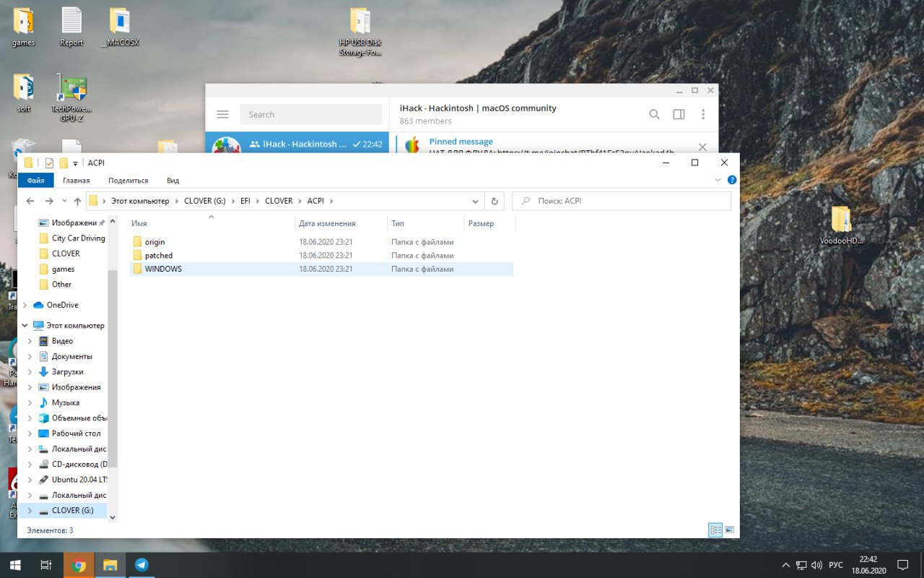Screen dimensions: 924x578
Task: Open the quick access toolbar customize dropdown
Action: click(x=75, y=163)
